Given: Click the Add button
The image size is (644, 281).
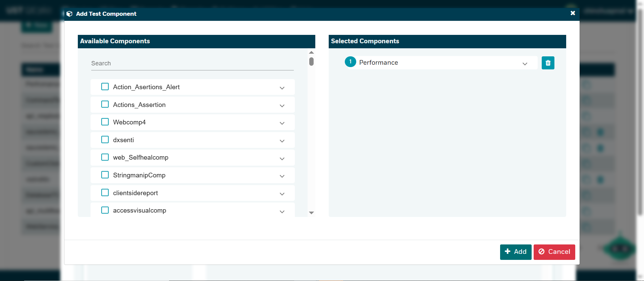Looking at the screenshot, I should pyautogui.click(x=516, y=252).
